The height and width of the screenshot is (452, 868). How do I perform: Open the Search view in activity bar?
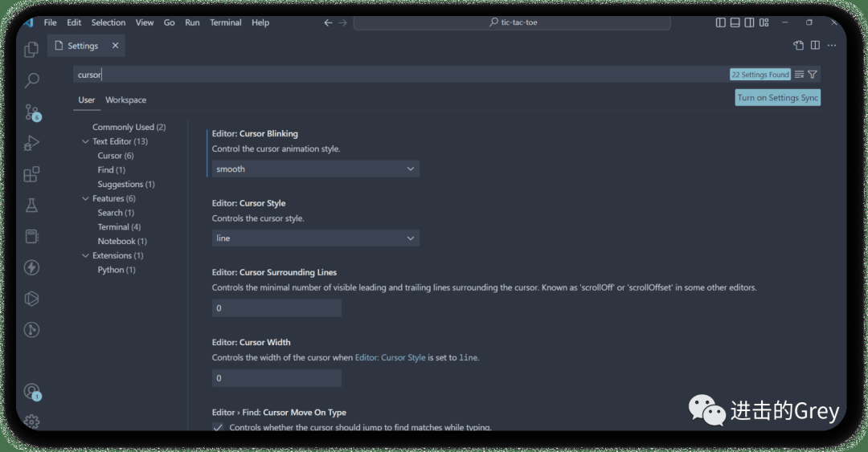[31, 80]
